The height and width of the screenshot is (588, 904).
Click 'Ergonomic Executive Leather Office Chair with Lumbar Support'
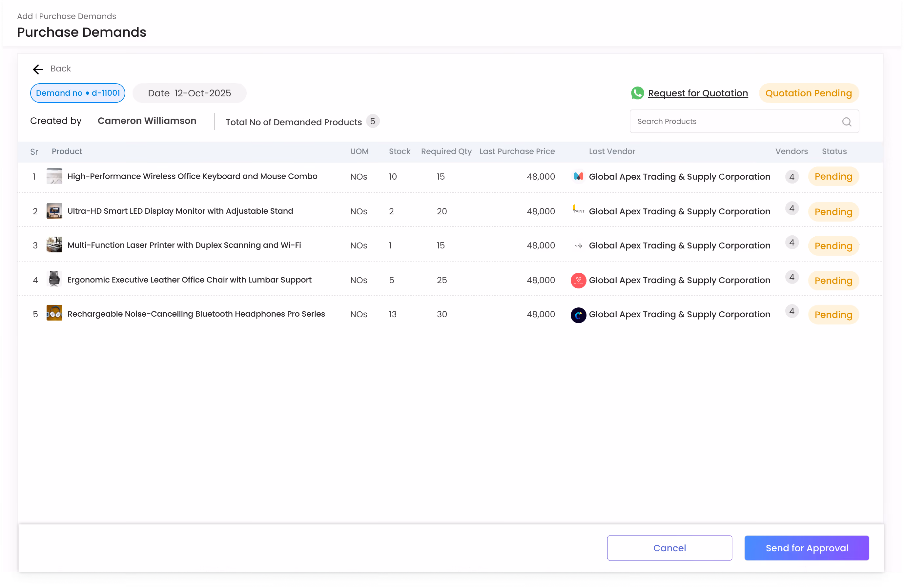(189, 280)
